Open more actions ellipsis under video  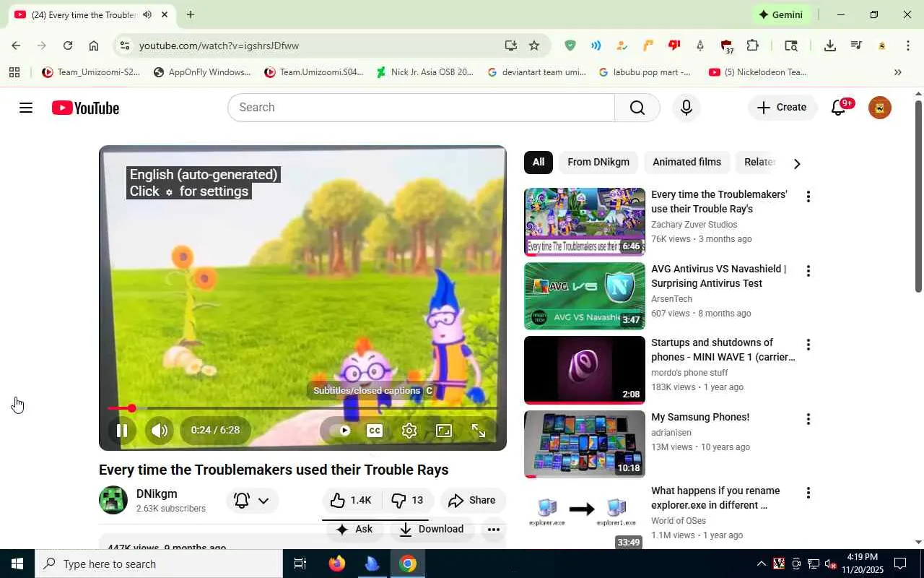pyautogui.click(x=493, y=529)
